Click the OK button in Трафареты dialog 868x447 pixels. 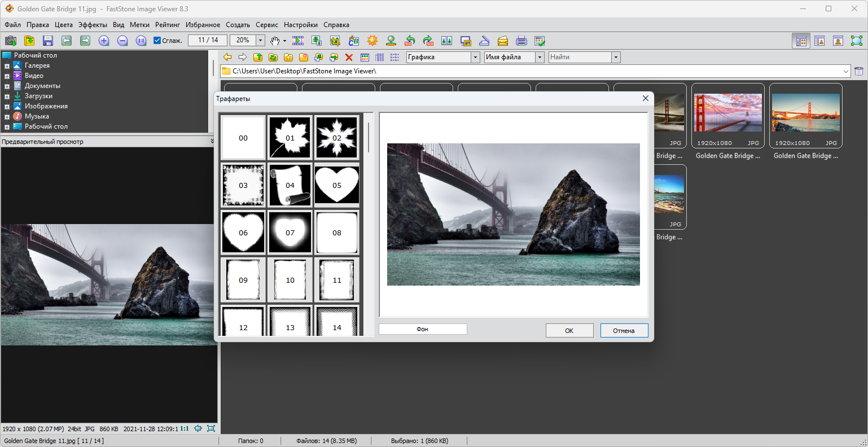click(x=569, y=331)
